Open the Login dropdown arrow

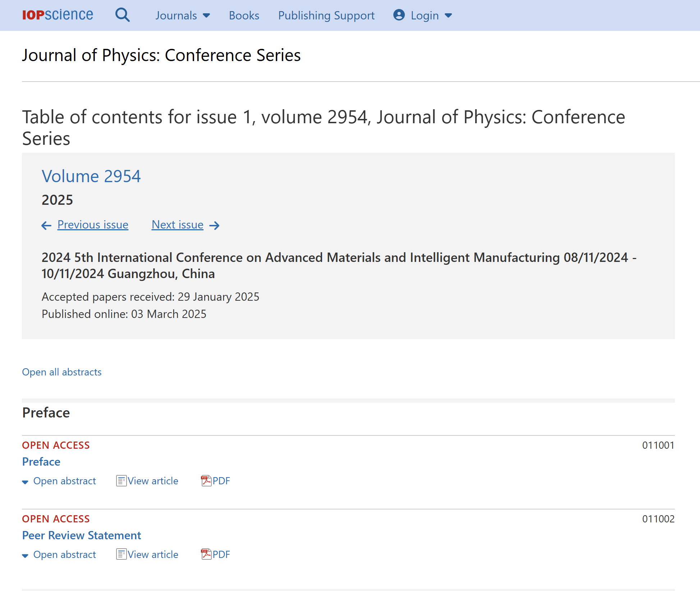point(448,15)
